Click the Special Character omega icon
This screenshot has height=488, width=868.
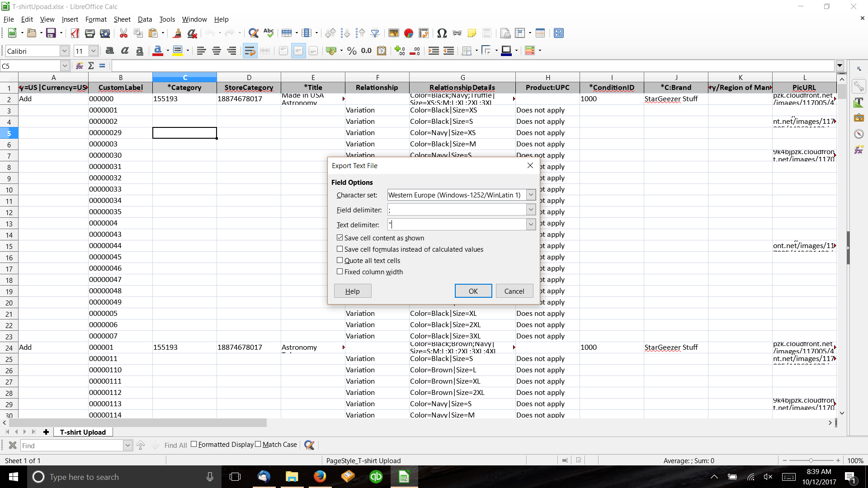(442, 33)
